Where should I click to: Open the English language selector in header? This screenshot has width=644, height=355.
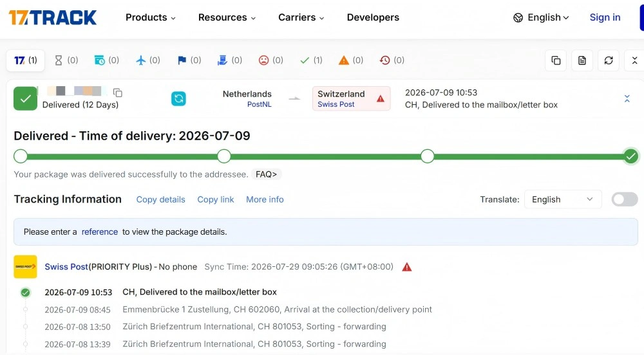(x=541, y=17)
